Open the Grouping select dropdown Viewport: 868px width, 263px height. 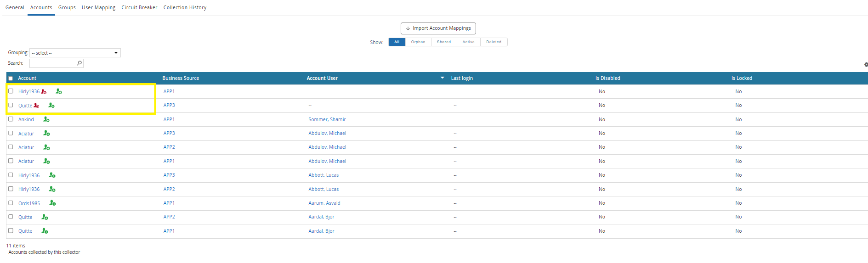coord(75,53)
